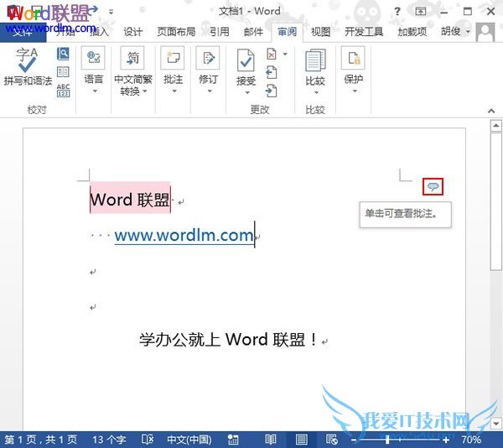The width and height of the screenshot is (503, 448).
Task: Switch to Print Layout view in status bar
Action: pyautogui.click(x=301, y=439)
